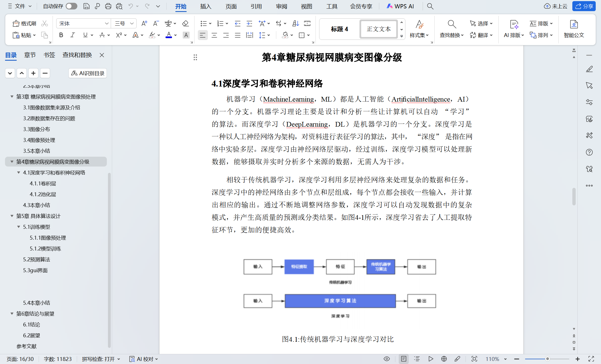Open the Bookmarks (书签) panel tab

click(49, 55)
